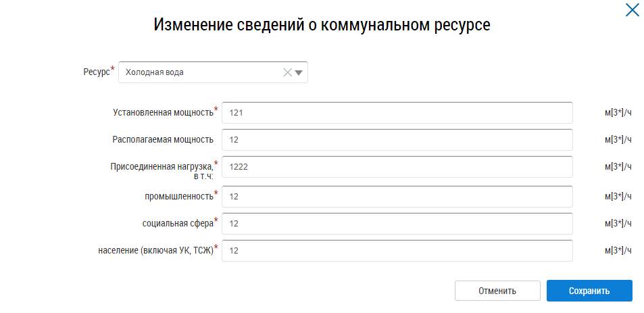Click the "Установленная мощность" label text

(x=162, y=113)
